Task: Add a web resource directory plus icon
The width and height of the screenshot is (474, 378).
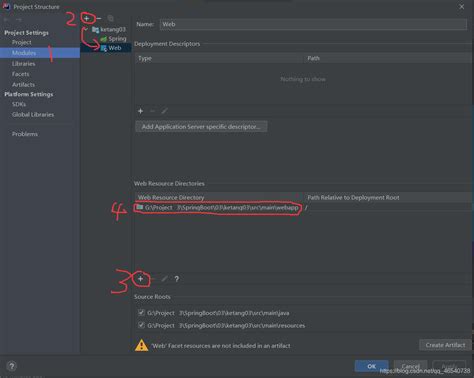Action: click(x=140, y=279)
